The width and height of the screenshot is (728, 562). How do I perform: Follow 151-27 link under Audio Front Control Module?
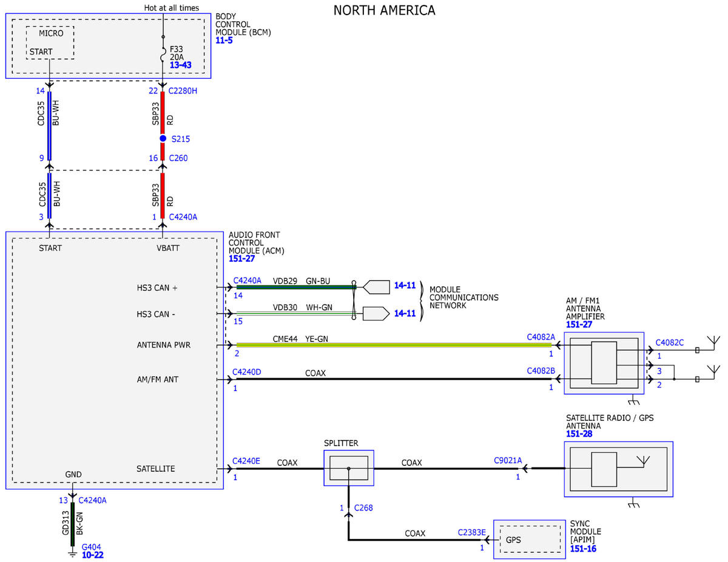[x=241, y=258]
